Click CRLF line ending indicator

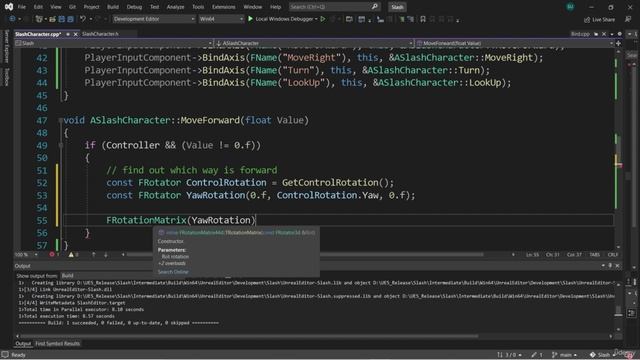[x=613, y=255]
